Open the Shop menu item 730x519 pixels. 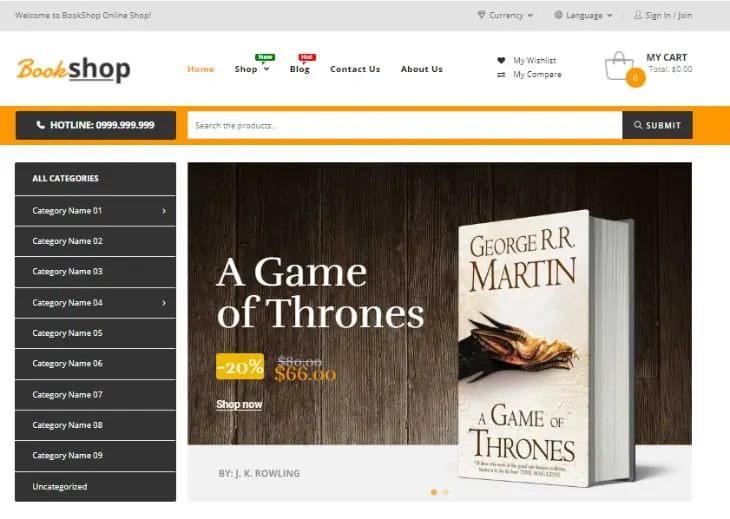click(x=246, y=69)
